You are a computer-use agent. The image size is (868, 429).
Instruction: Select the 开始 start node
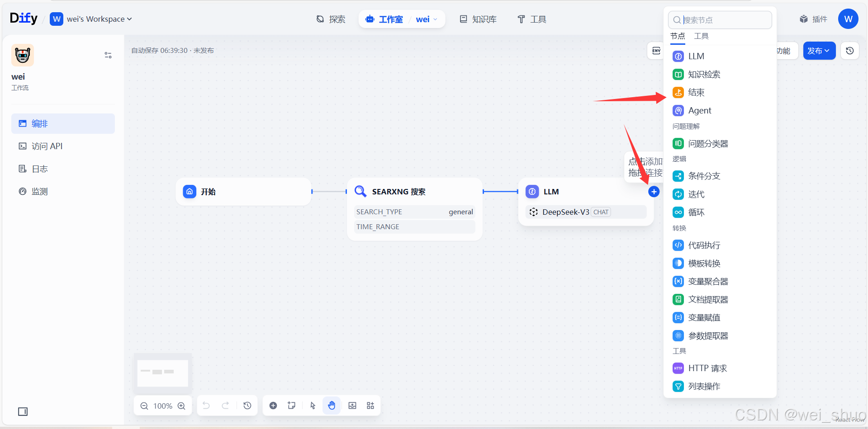coord(243,192)
